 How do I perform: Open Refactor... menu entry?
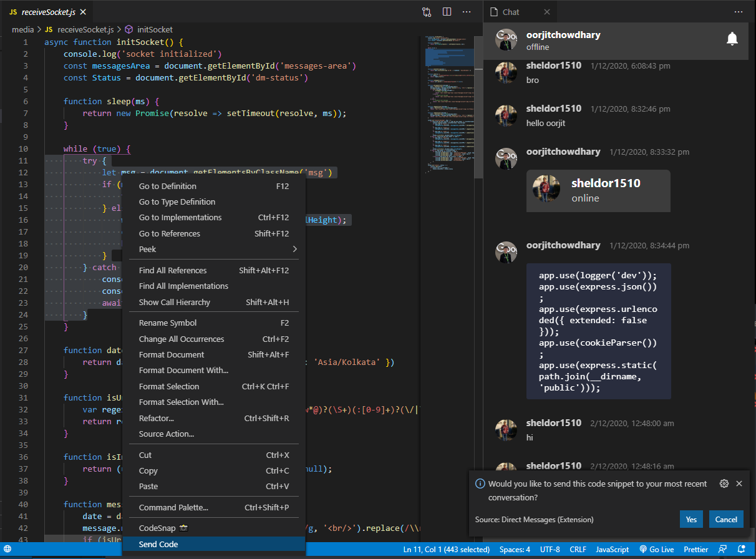[213, 418]
